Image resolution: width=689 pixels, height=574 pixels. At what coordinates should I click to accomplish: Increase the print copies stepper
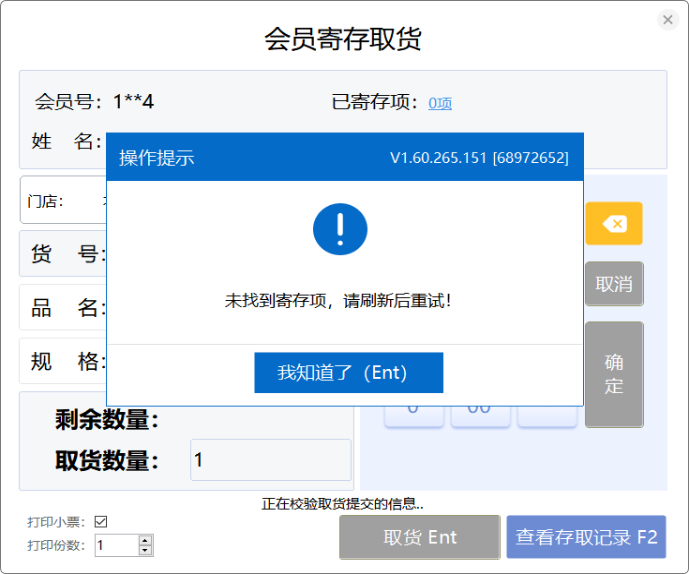(x=146, y=540)
